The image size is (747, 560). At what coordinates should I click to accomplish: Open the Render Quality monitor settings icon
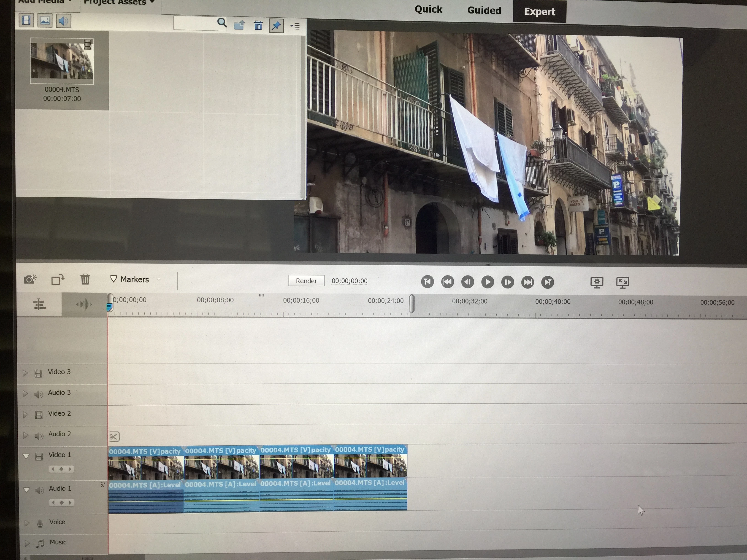(597, 282)
